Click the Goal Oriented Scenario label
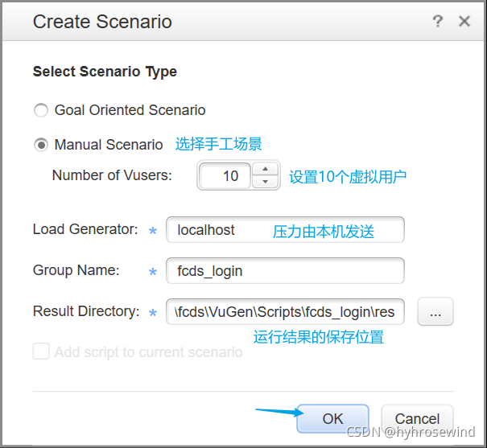This screenshot has width=487, height=448. click(130, 110)
